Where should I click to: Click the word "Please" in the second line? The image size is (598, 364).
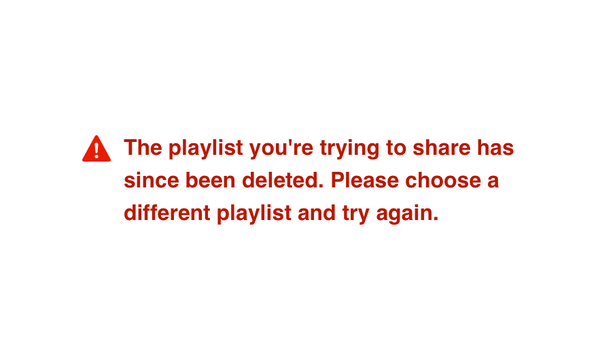tap(365, 180)
